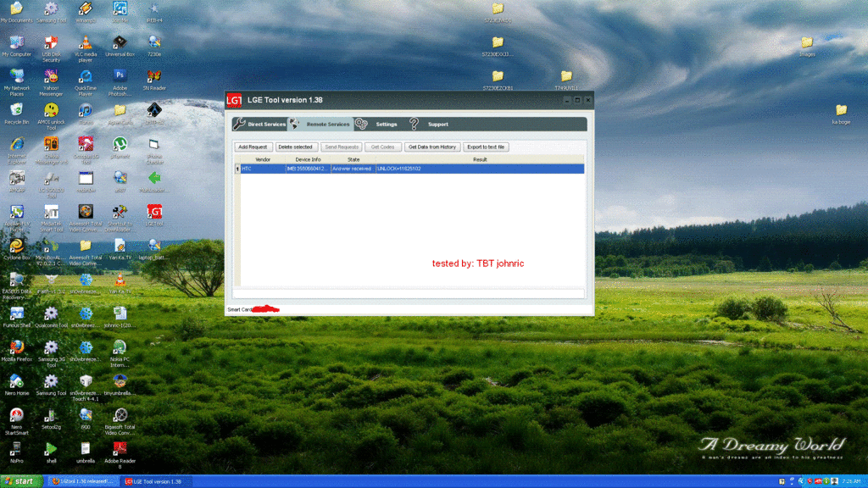Open VLC media player shortcut
868x488 pixels.
[86, 49]
